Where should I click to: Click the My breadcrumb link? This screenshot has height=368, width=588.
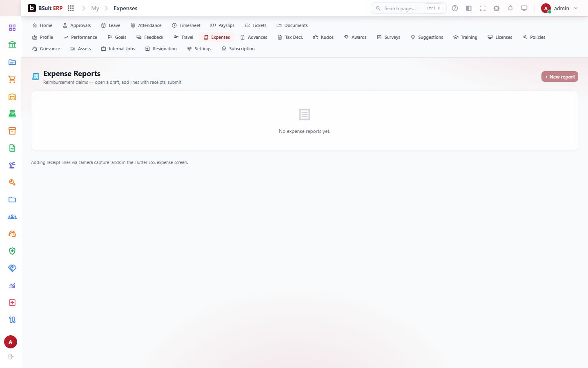(95, 8)
